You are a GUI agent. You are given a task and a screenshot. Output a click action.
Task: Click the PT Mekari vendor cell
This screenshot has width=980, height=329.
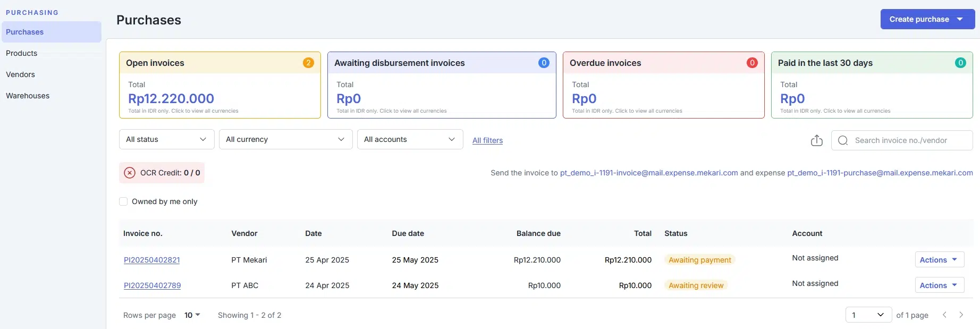click(249, 260)
